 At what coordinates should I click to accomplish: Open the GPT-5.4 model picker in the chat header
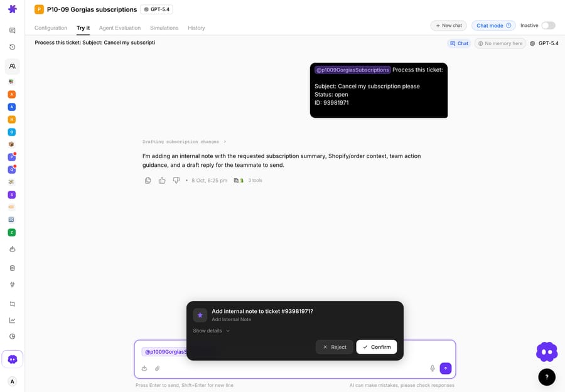click(x=544, y=43)
